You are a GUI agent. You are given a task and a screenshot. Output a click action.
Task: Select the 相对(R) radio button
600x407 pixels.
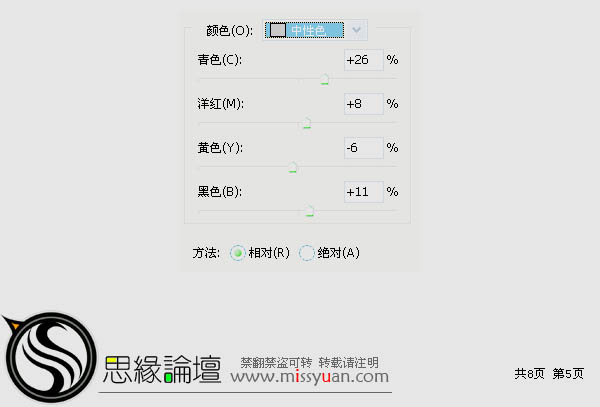(x=237, y=253)
